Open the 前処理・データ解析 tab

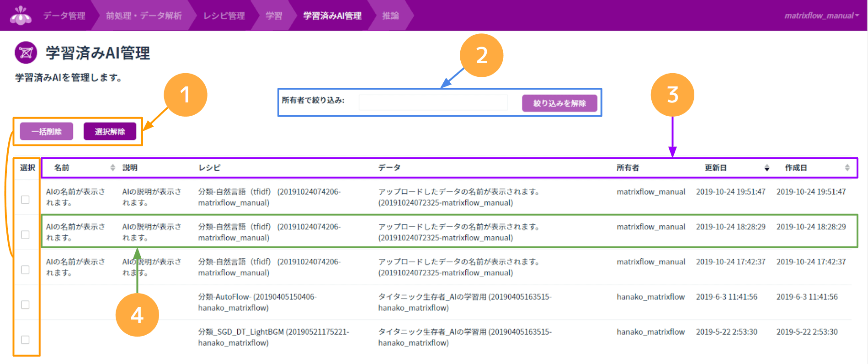click(x=144, y=16)
